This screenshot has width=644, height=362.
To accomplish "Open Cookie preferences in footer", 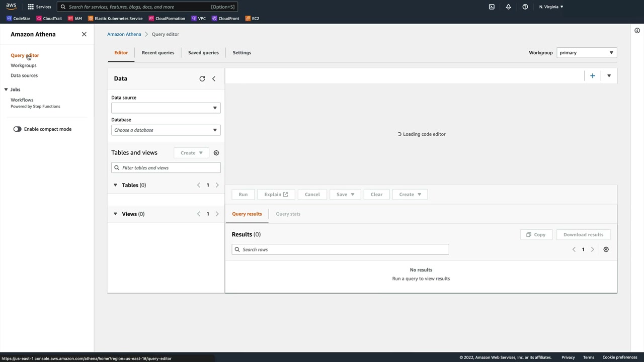I will pos(620,357).
